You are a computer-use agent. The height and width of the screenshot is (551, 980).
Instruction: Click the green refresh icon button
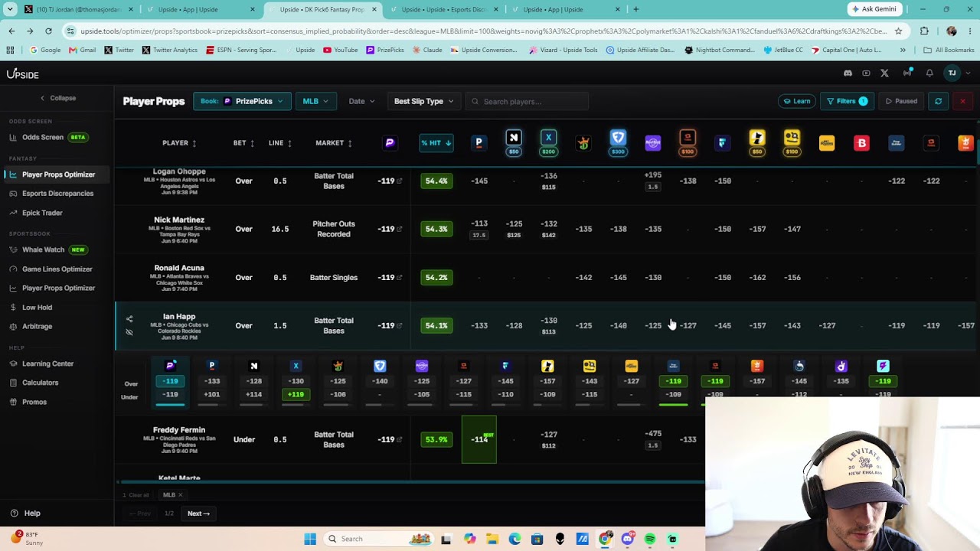939,101
